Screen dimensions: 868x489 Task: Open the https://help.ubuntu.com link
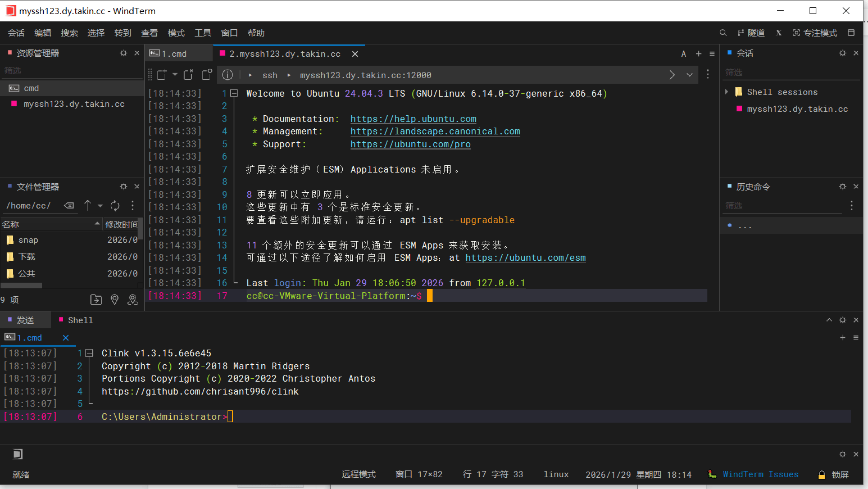pos(413,119)
